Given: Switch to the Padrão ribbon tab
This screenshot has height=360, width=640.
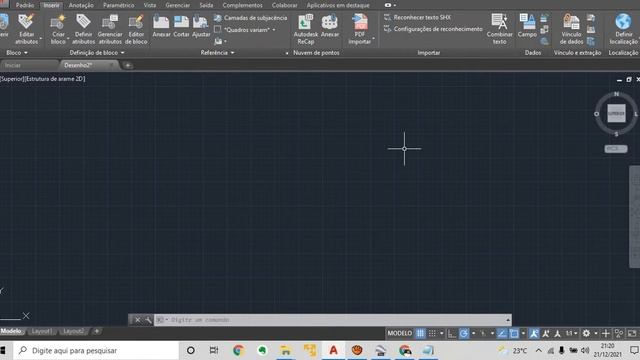Looking at the screenshot, I should (x=25, y=5).
